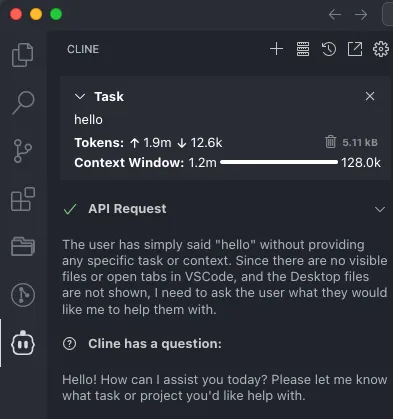Start a new task with plus icon
This screenshot has height=419, width=393.
(x=276, y=49)
